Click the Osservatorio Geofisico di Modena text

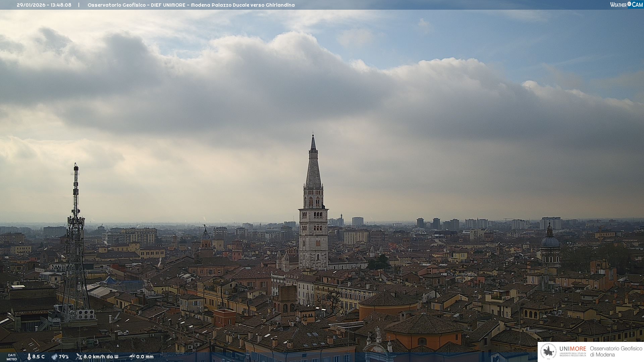(616, 352)
